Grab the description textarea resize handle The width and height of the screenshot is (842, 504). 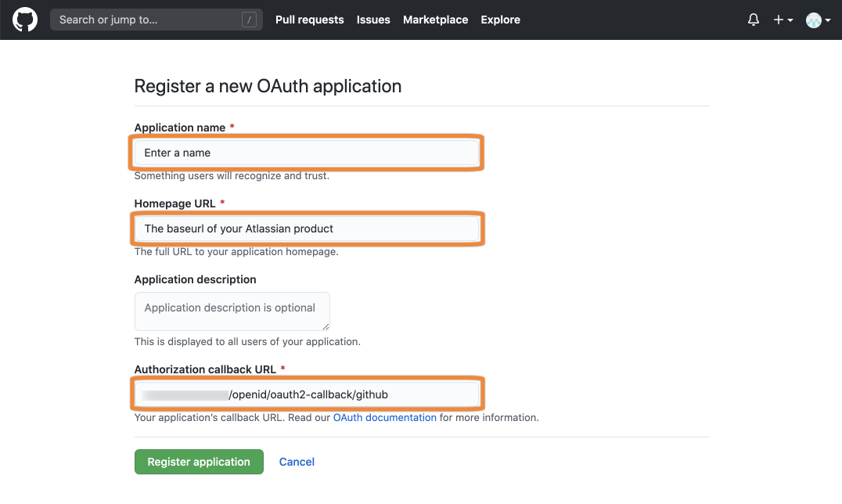click(x=326, y=326)
